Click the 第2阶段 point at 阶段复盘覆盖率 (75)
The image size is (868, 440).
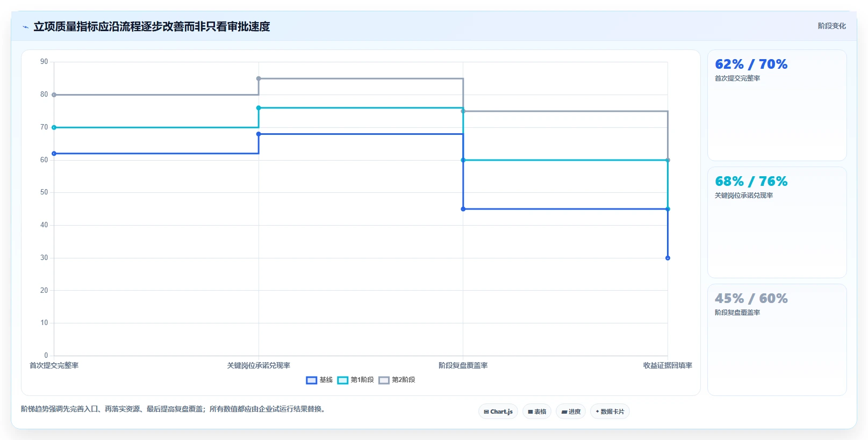click(463, 111)
